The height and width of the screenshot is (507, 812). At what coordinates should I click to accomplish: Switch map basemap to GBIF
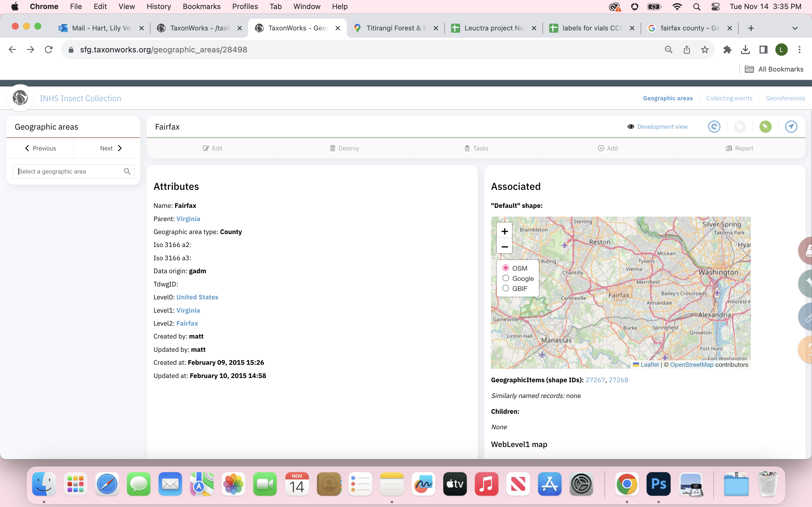pyautogui.click(x=506, y=288)
